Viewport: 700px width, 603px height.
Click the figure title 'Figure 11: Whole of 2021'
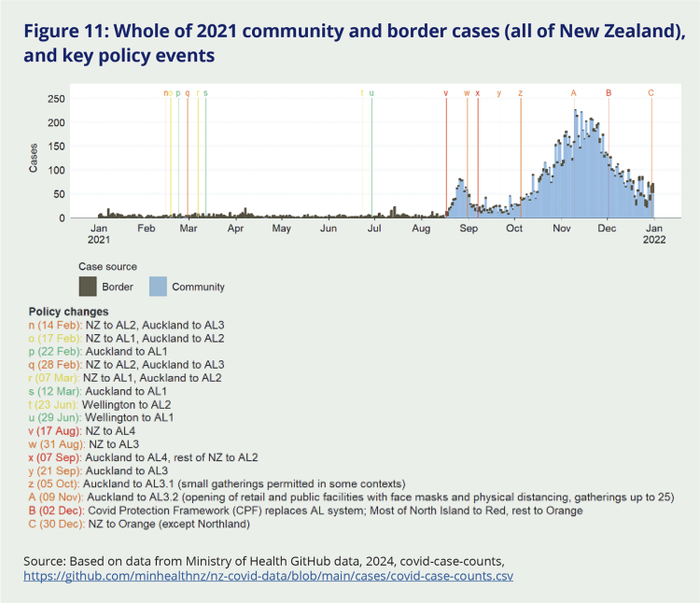tap(355, 43)
